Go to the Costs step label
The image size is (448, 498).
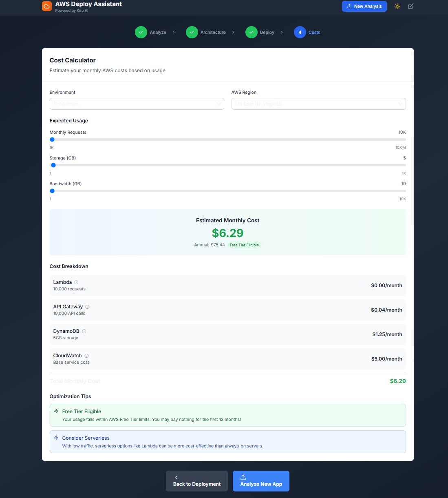point(314,32)
